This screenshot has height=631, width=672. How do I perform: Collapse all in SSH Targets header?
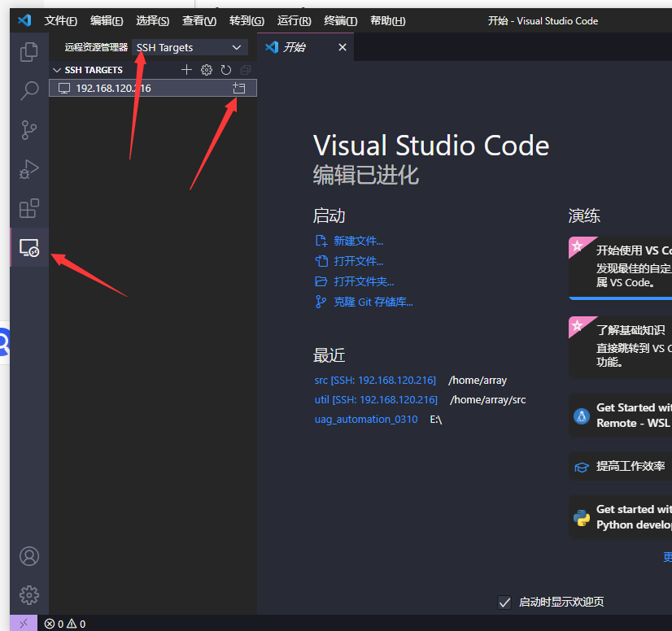point(246,70)
